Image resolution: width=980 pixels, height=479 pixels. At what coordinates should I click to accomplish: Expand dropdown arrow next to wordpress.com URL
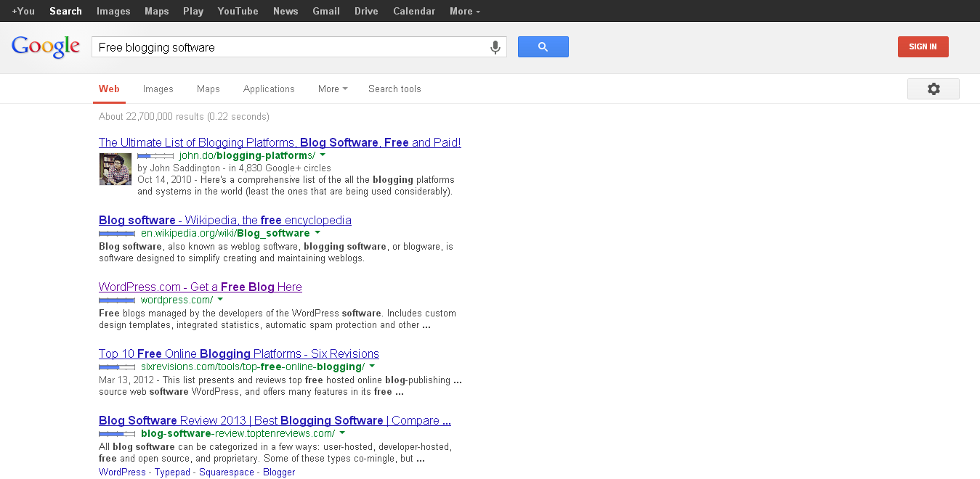(220, 300)
